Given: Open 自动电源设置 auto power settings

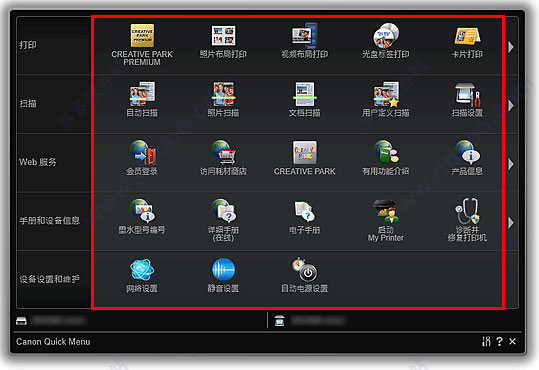Looking at the screenshot, I should [x=305, y=270].
